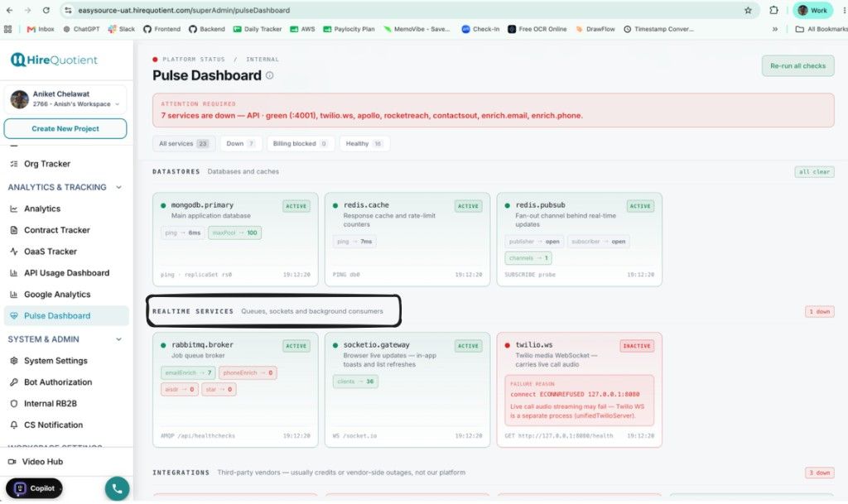Viewport: 848px width, 504px height.
Task: Open Org Tracker in the sidebar
Action: pos(47,164)
